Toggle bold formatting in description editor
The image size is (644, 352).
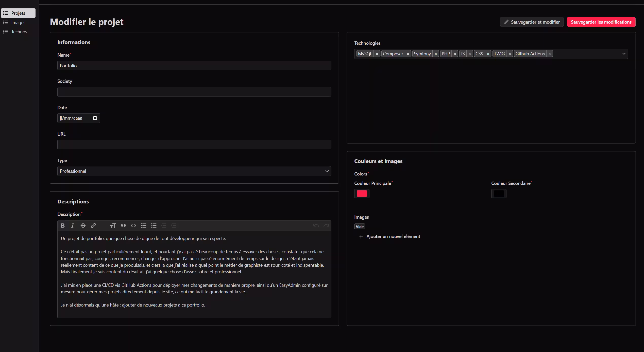click(63, 226)
